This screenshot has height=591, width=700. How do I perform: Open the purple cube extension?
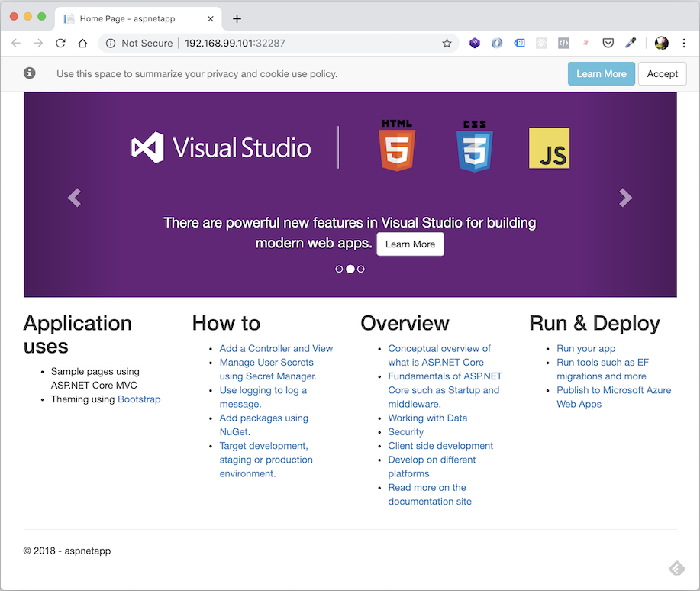point(475,43)
